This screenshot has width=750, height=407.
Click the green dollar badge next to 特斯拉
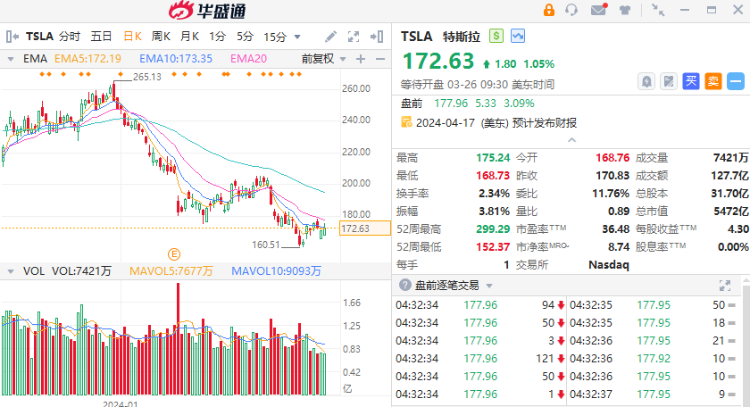[496, 36]
